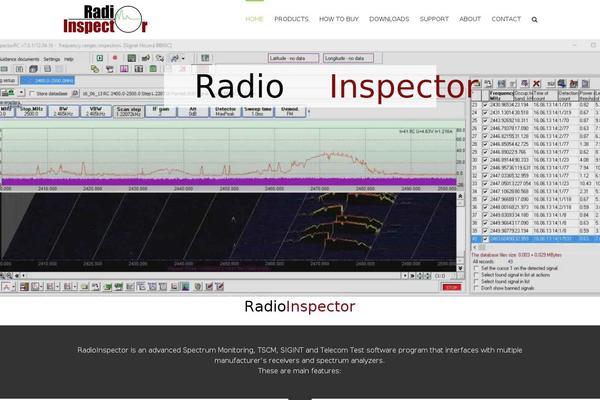Click the red X delete icon above signal table
The image size is (600, 400).
[536, 83]
